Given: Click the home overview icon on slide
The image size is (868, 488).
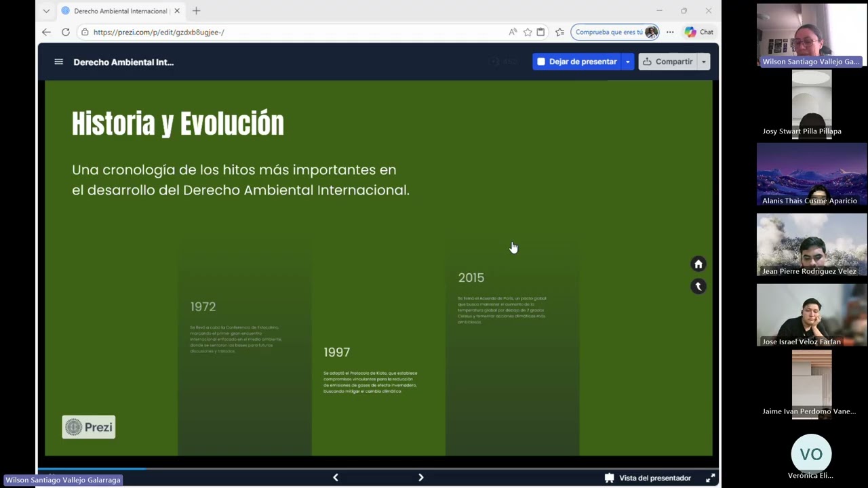Looking at the screenshot, I should click(x=698, y=264).
